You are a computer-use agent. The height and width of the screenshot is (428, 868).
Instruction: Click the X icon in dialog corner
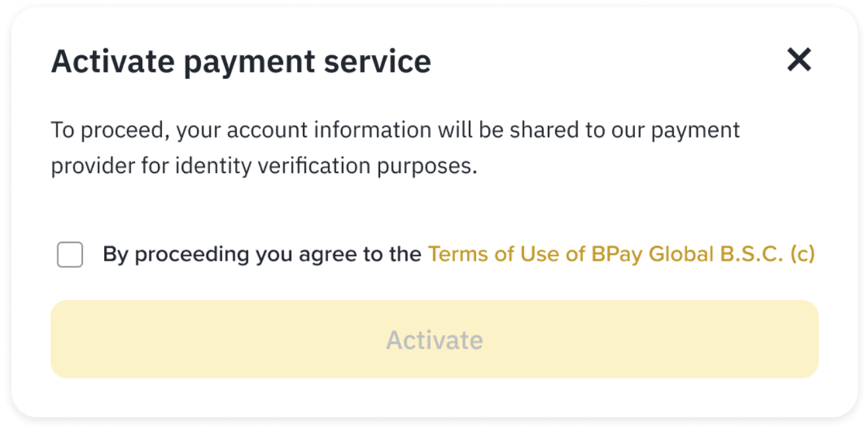pos(799,61)
